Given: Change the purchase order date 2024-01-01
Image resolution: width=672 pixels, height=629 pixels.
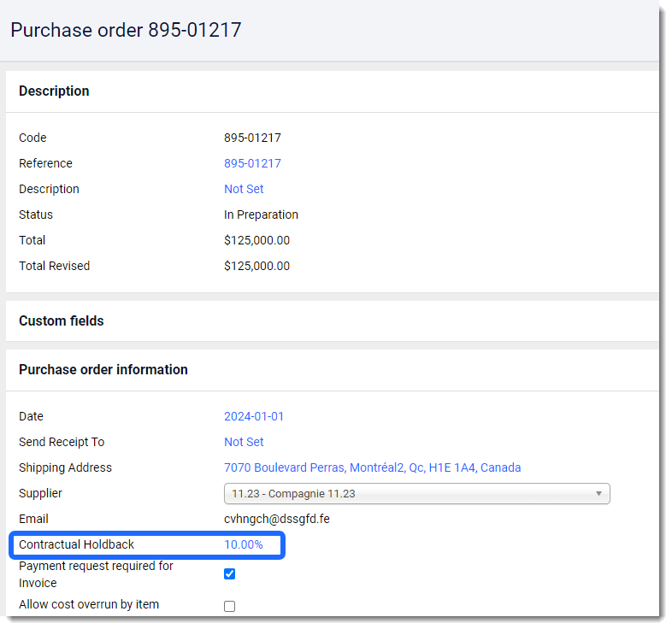Looking at the screenshot, I should click(x=254, y=416).
